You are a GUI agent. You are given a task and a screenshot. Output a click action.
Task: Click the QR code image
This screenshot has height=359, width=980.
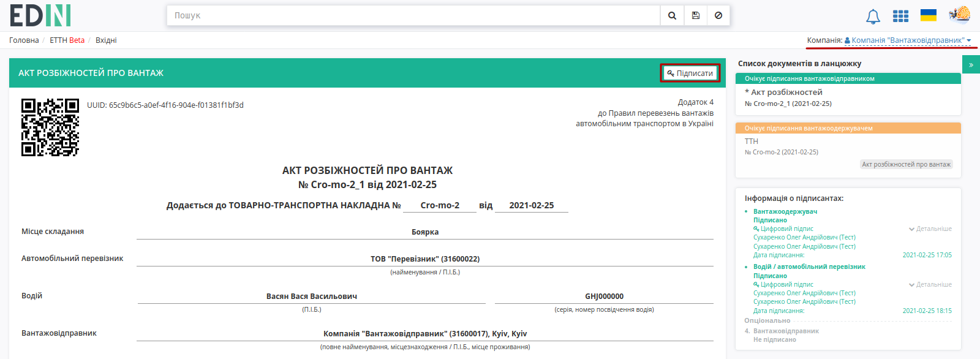tap(50, 127)
